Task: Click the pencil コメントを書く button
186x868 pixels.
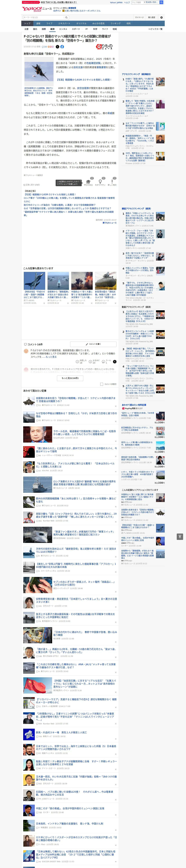Action: 93,344
